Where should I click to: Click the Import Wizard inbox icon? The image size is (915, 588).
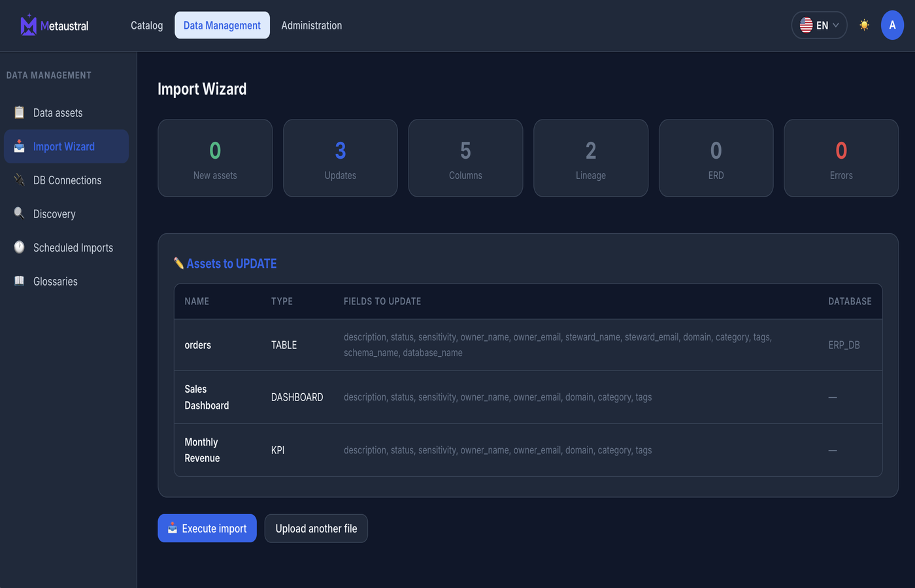20,146
